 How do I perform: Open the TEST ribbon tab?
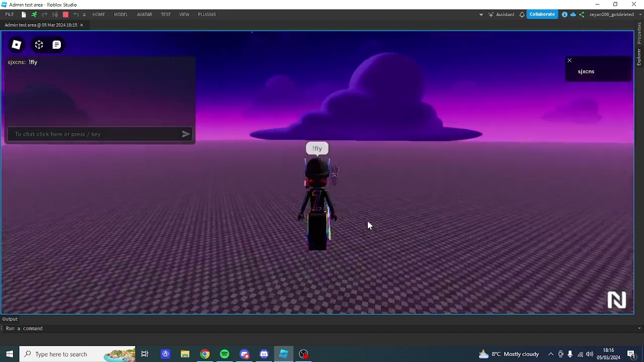pos(166,15)
